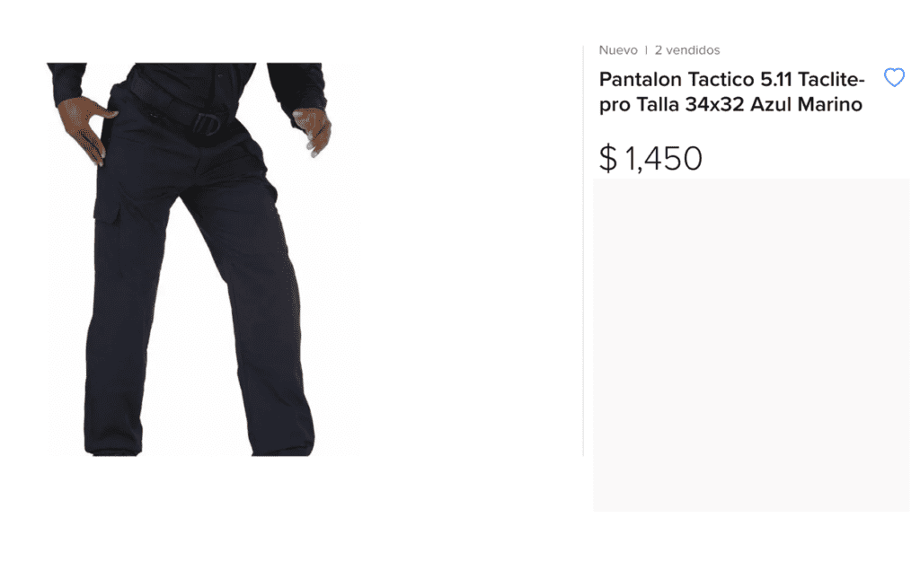
Task: Click the 34x32 size in title
Action: click(714, 104)
